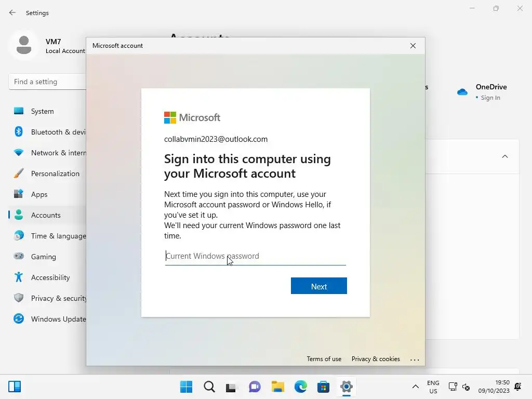Focus the Current Windows password field

255,256
